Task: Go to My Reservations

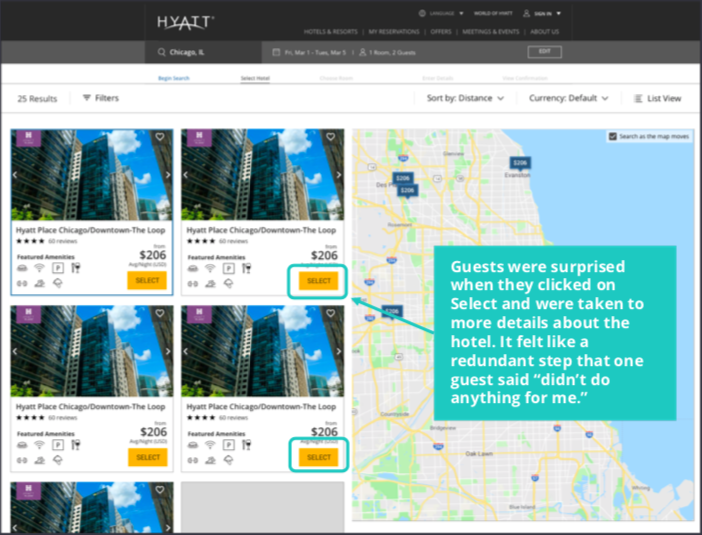Action: [x=394, y=32]
